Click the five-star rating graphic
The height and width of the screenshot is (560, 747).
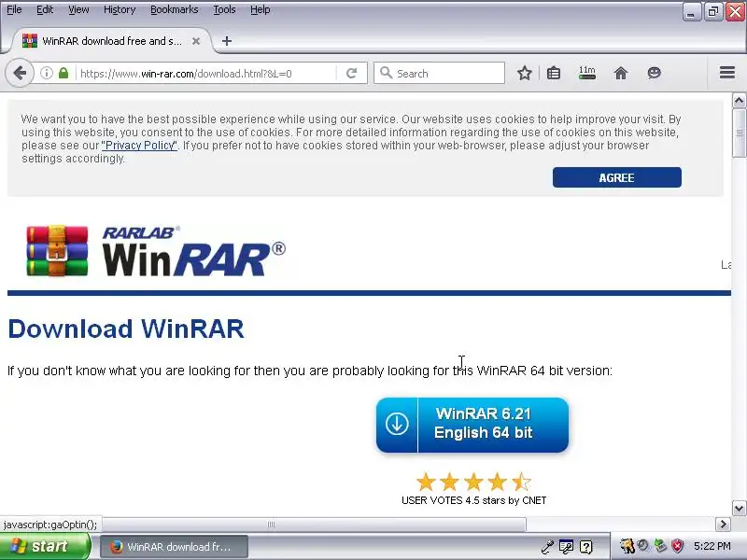(x=473, y=482)
